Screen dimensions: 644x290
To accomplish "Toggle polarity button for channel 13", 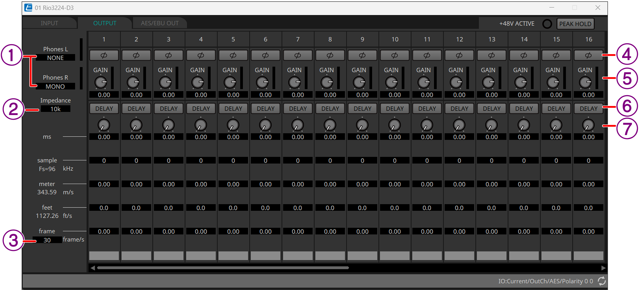I will (x=492, y=55).
